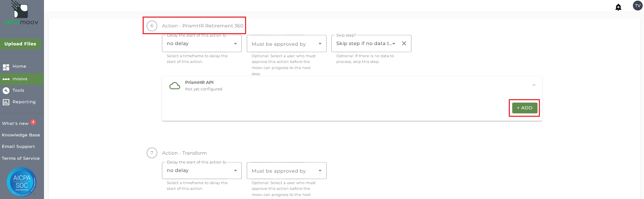Open step 6 delay dropdown
Viewport: 644px width, 199px height.
coord(202,44)
